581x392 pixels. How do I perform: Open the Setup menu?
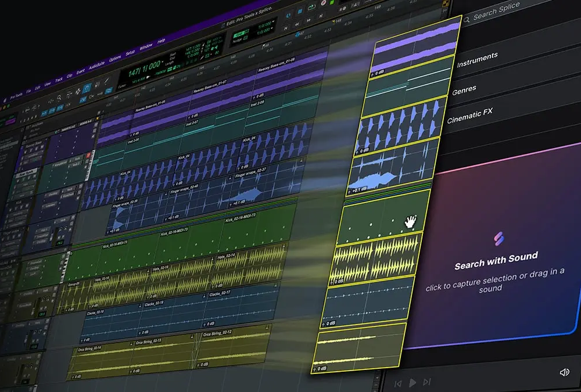(130, 53)
